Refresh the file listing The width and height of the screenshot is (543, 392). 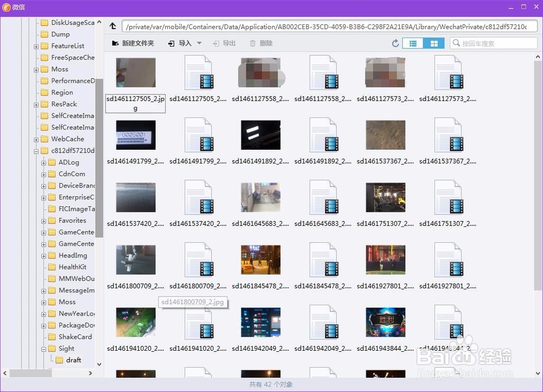[x=395, y=43]
